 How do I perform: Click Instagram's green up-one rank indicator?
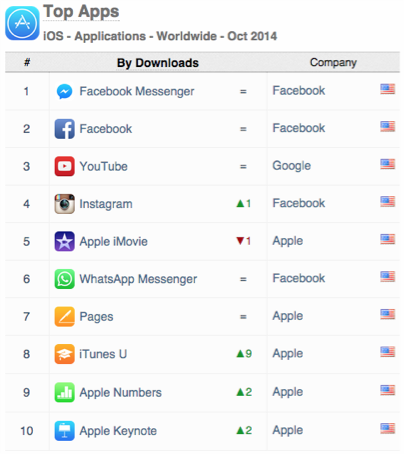(x=243, y=203)
